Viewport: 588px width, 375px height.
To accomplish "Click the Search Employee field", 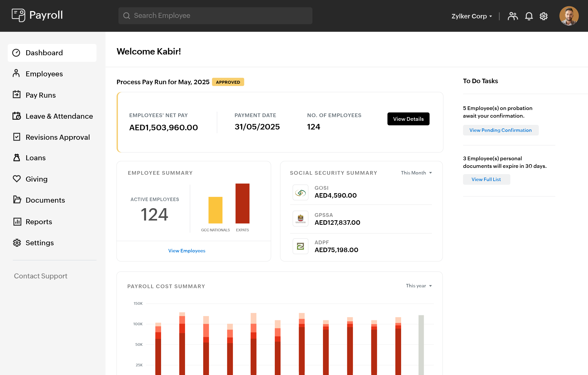I will (215, 16).
